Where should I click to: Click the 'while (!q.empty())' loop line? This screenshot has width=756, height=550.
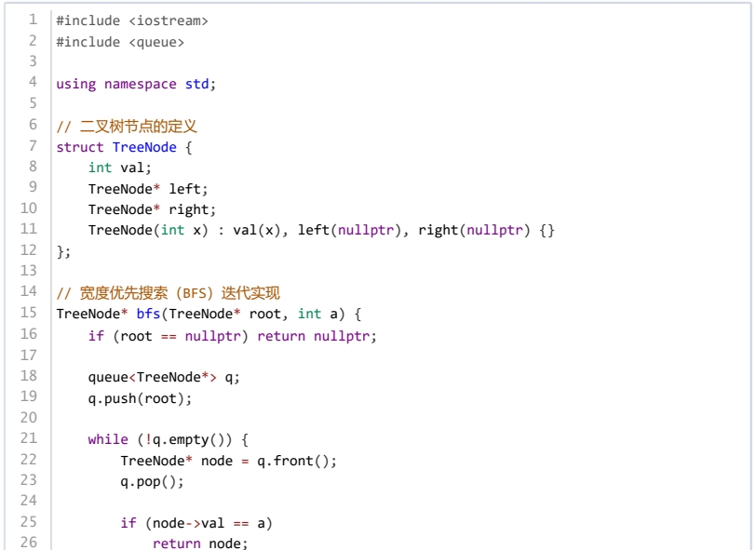[x=169, y=439]
